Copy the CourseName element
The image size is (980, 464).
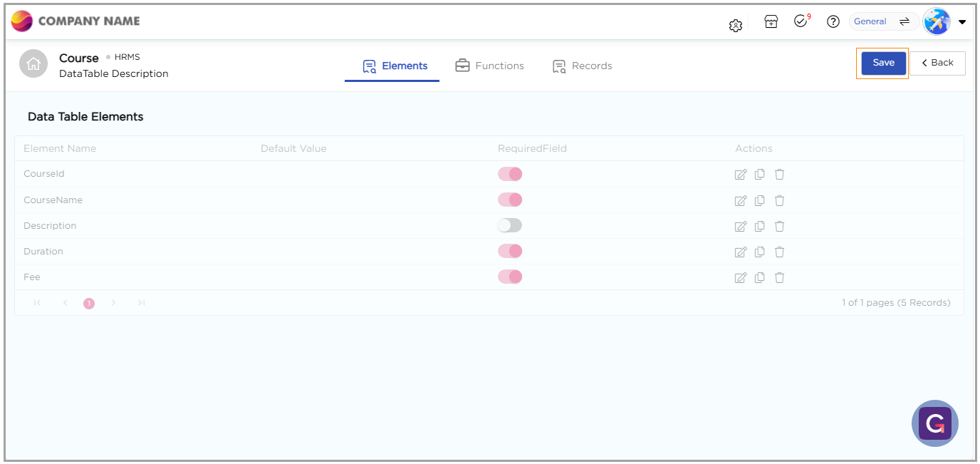[760, 200]
